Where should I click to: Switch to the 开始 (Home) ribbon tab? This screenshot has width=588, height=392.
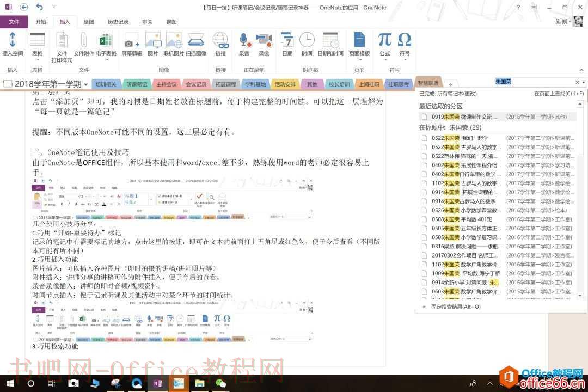(x=41, y=22)
